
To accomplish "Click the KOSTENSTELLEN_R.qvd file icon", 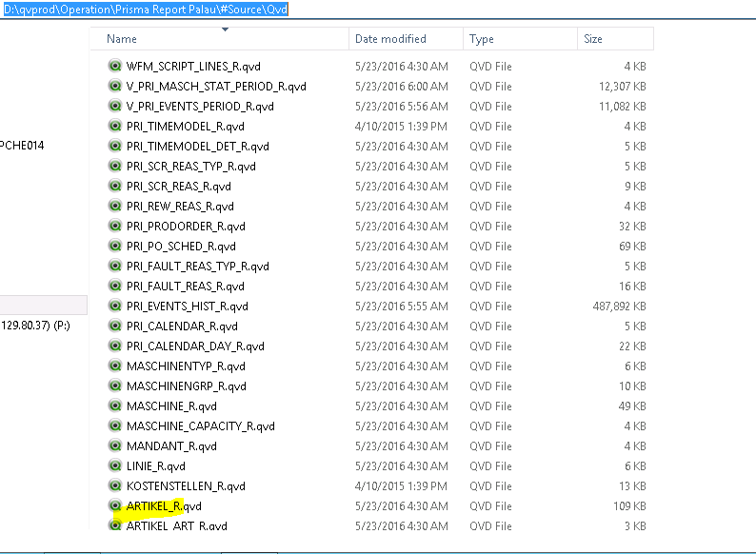I will (x=115, y=486).
